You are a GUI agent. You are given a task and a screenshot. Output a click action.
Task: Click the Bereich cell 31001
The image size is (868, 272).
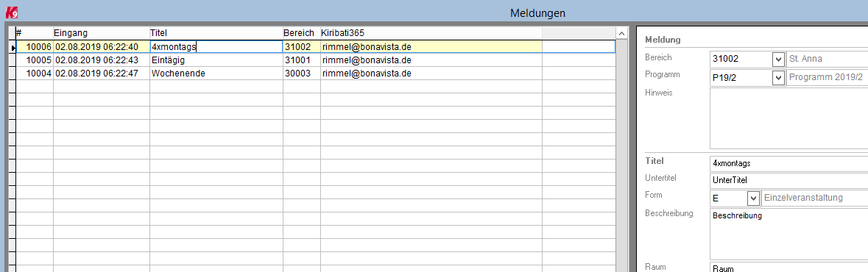302,60
